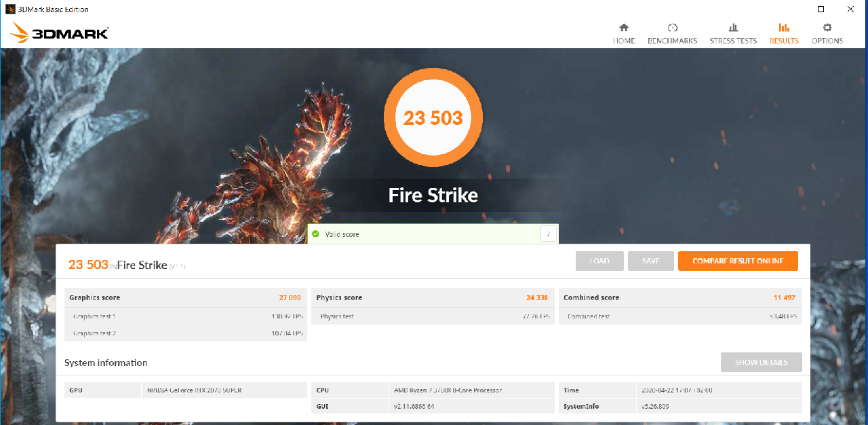Click the Physics score header
868x425 pixels.
click(x=339, y=297)
